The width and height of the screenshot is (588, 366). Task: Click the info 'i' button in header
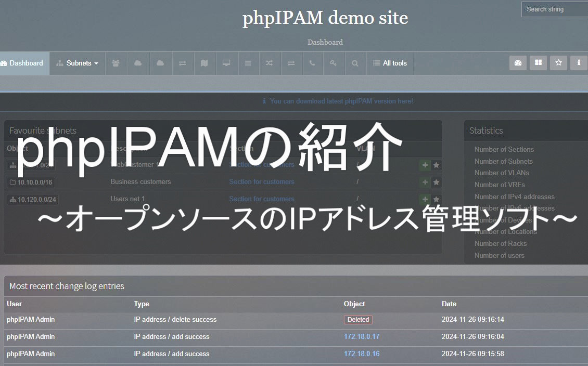click(579, 63)
